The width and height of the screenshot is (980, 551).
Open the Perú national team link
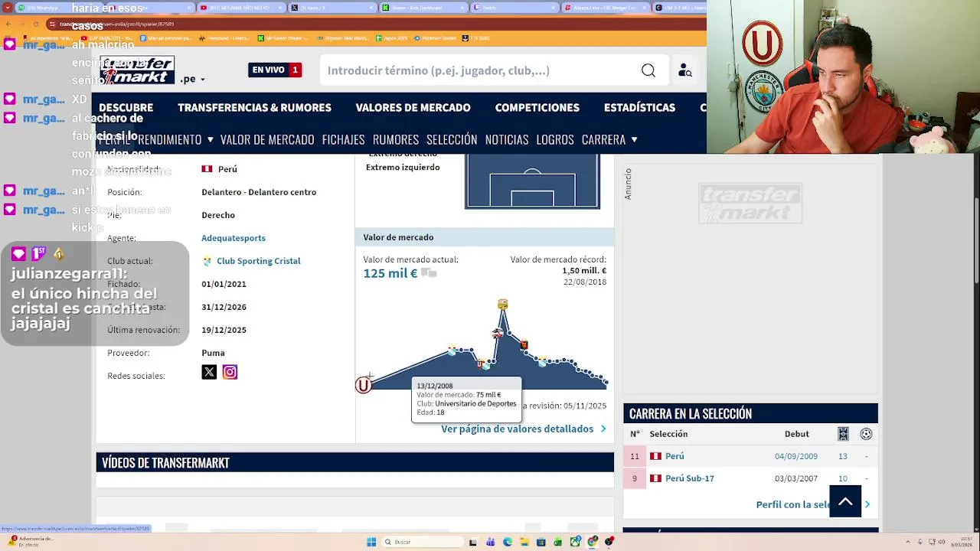tap(675, 456)
